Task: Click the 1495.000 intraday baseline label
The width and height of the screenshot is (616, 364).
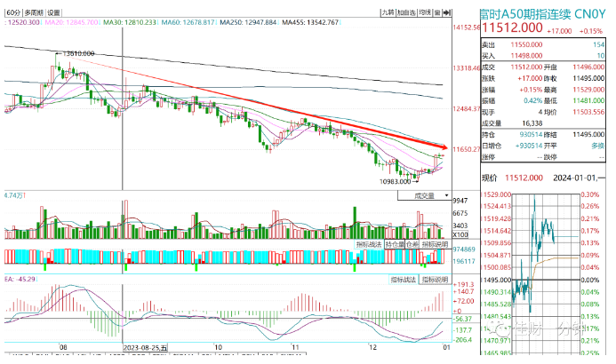Action: [497, 280]
